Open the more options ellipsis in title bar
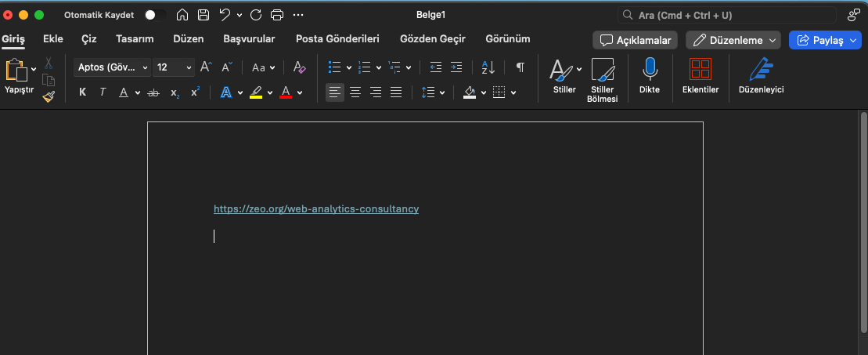The width and height of the screenshot is (868, 355). 298,15
